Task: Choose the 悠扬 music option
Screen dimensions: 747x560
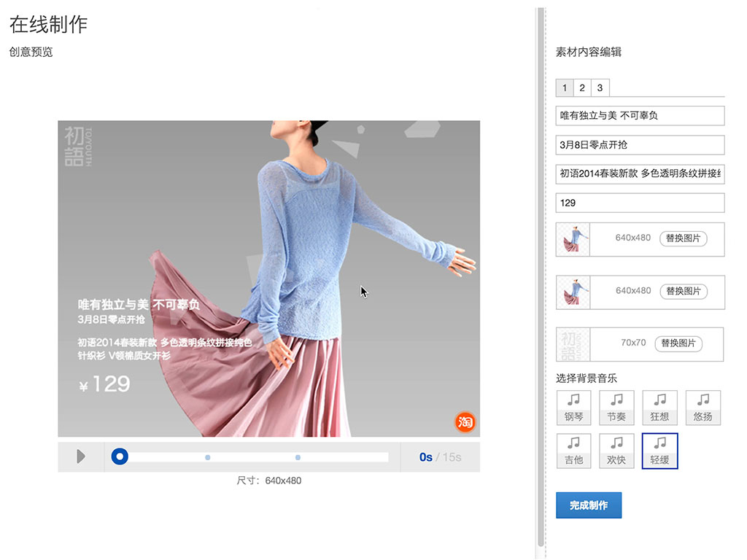Action: click(x=703, y=408)
